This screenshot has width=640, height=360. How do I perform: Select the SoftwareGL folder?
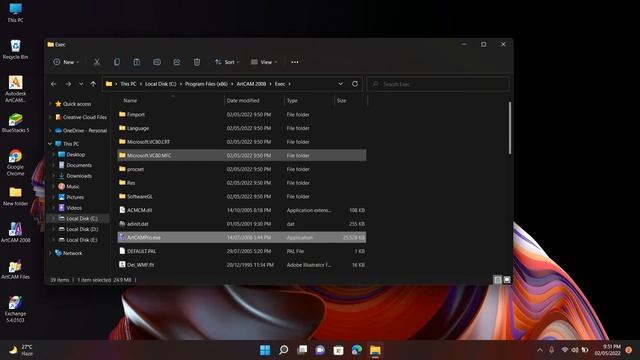click(242, 196)
